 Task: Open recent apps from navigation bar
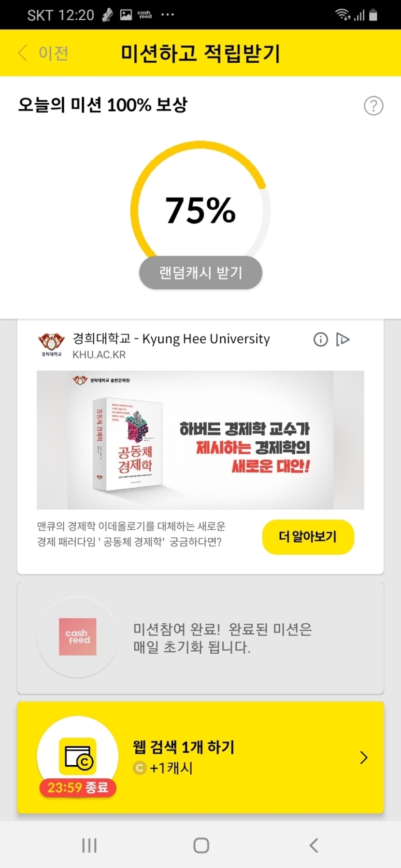tap(89, 845)
